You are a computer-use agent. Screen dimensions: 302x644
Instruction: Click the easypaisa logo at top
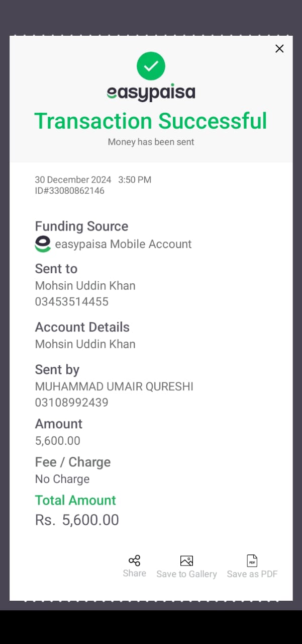point(151,93)
